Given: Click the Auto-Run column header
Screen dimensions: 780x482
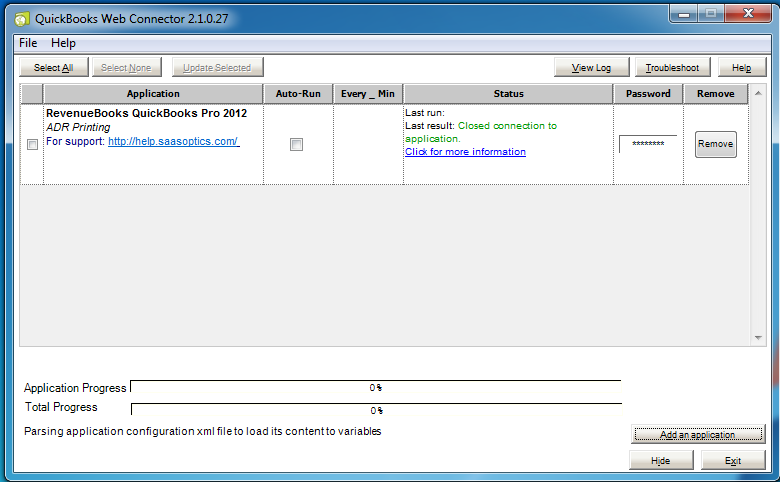Looking at the screenshot, I should (x=298, y=94).
